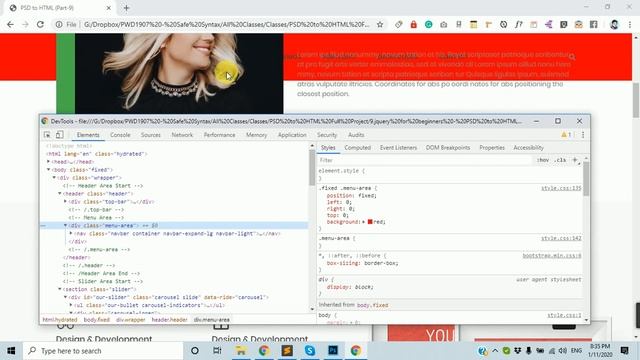
Task: Switch to the Console tab
Action: coord(120,135)
